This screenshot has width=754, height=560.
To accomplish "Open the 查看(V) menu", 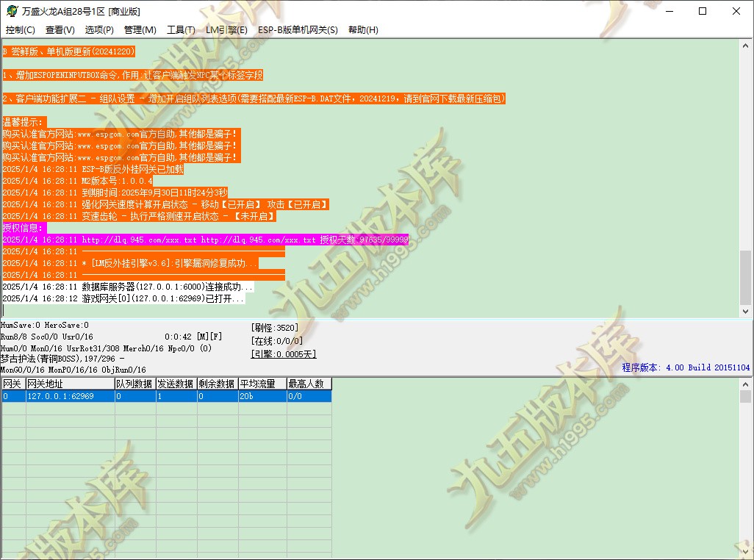I will tap(60, 30).
